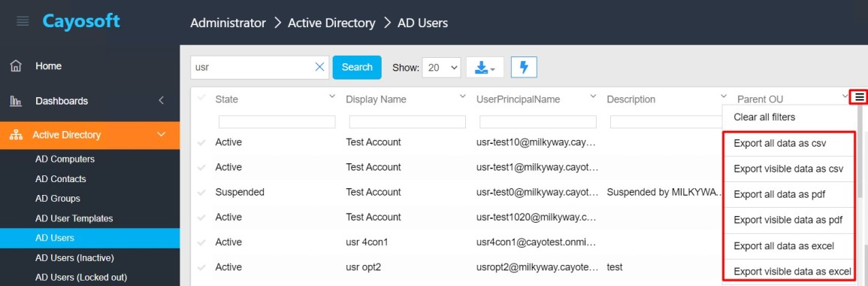Select the usr 4con1 row checkmark
This screenshot has height=286, width=868.
point(201,242)
